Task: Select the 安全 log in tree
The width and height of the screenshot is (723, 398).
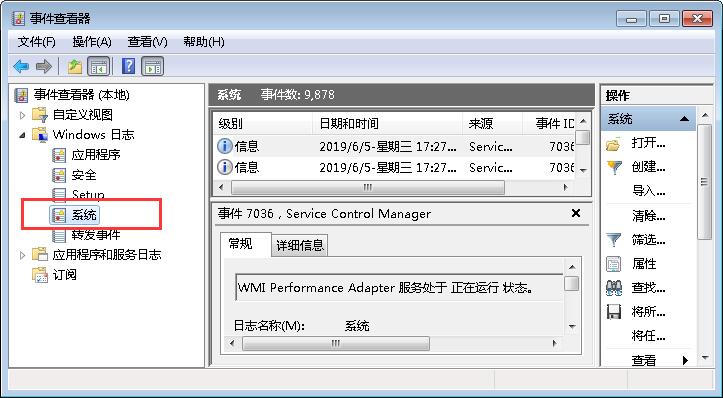Action: pyautogui.click(x=84, y=175)
